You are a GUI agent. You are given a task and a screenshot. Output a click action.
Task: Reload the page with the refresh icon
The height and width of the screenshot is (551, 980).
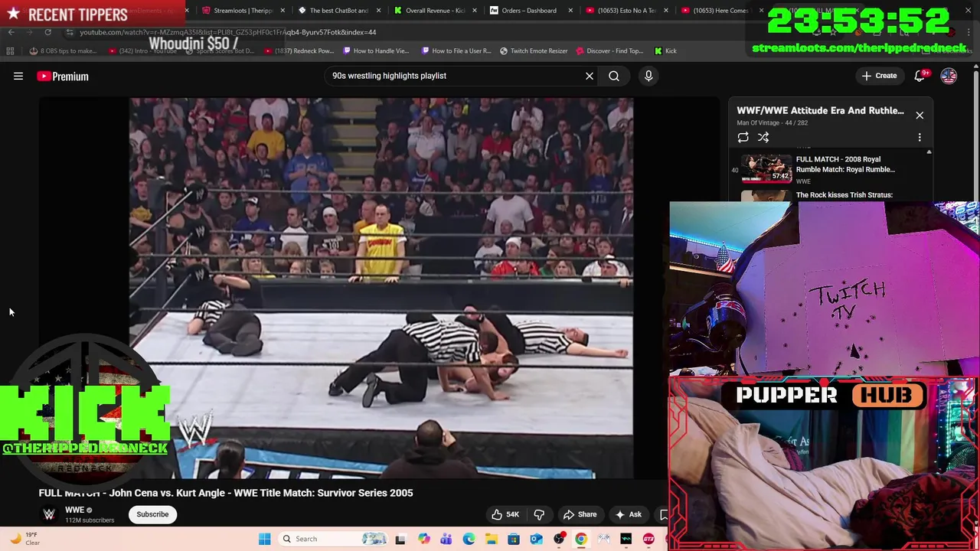pyautogui.click(x=47, y=32)
